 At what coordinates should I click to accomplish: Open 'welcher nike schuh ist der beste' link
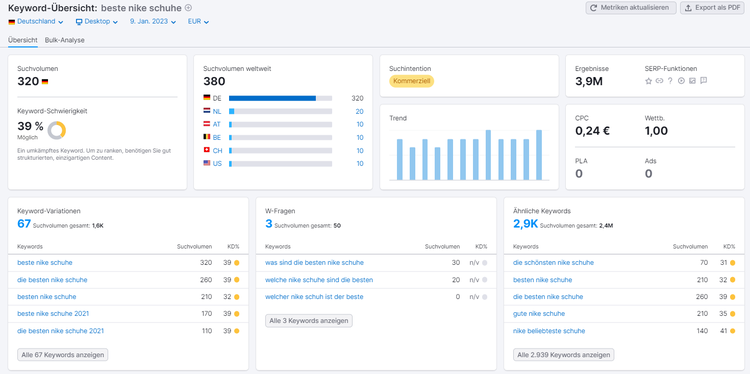314,297
